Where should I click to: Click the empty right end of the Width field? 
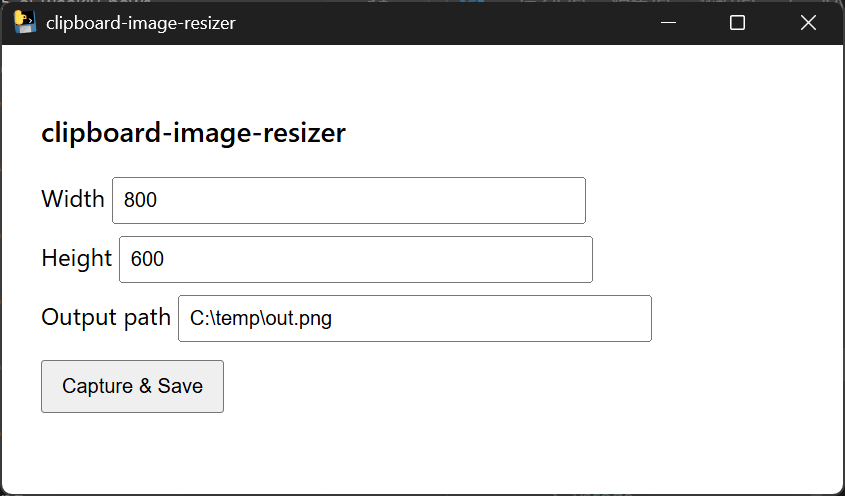540,201
